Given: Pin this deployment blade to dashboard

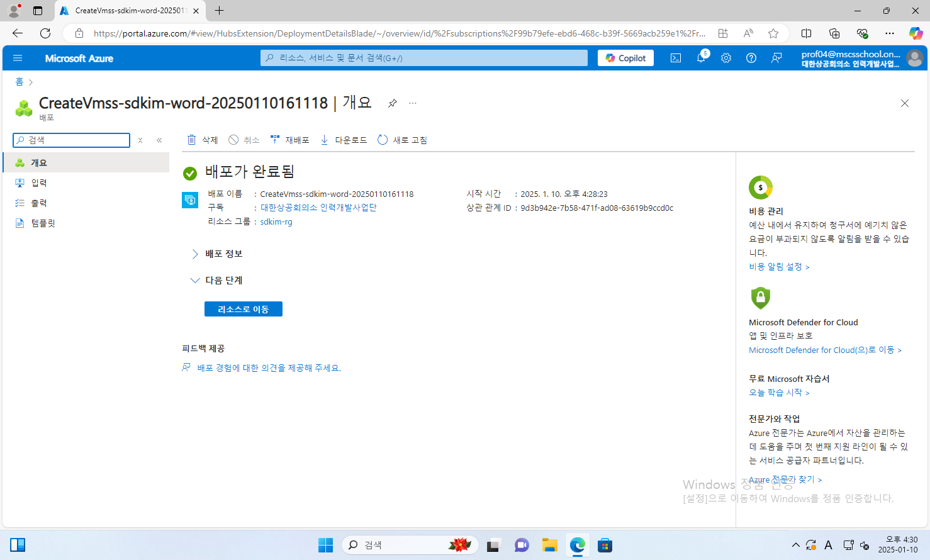Looking at the screenshot, I should pos(392,103).
